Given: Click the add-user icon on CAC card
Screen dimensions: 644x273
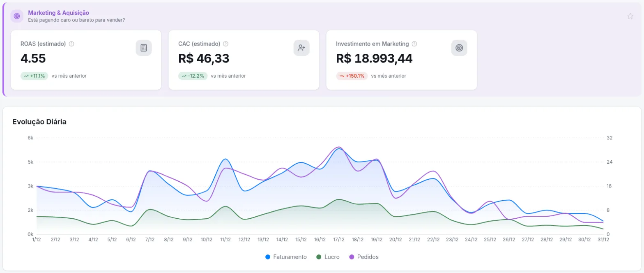Looking at the screenshot, I should (x=301, y=48).
